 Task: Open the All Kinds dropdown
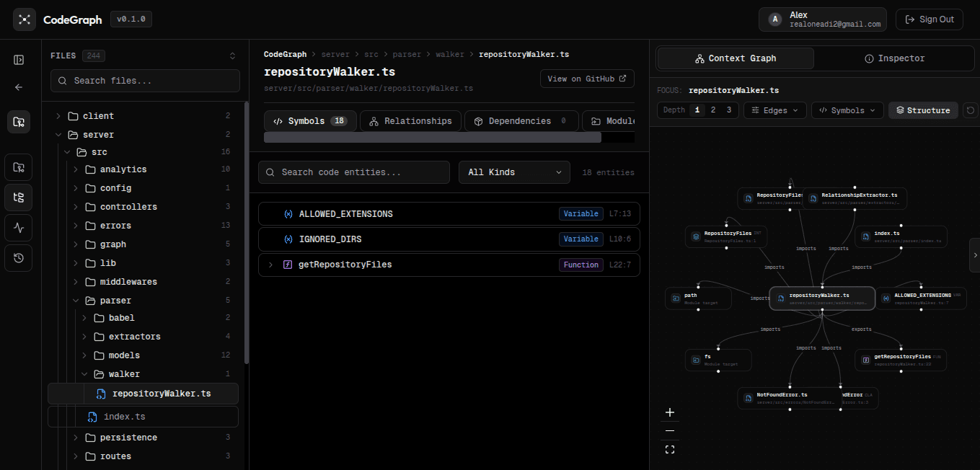[514, 172]
